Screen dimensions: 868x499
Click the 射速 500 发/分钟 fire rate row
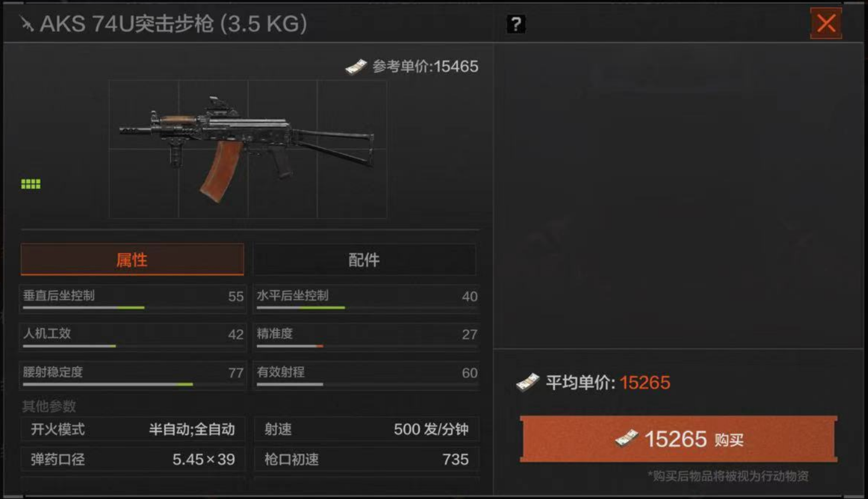367,429
